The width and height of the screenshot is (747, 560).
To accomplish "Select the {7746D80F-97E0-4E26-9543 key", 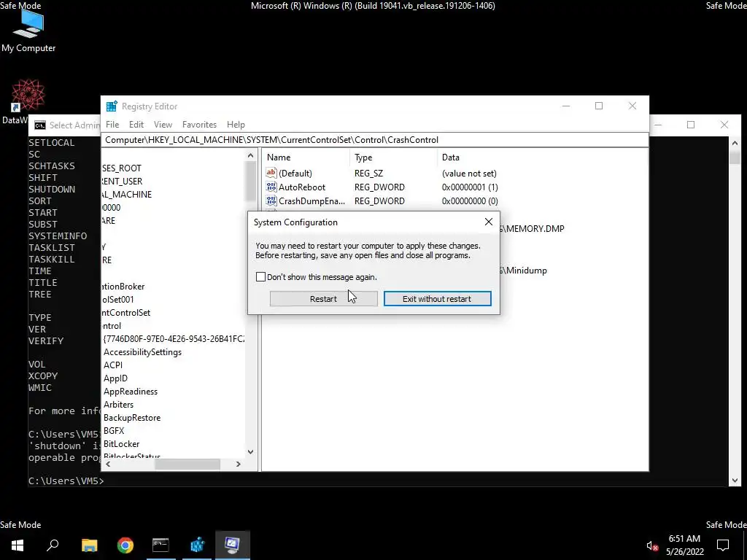I will click(174, 338).
